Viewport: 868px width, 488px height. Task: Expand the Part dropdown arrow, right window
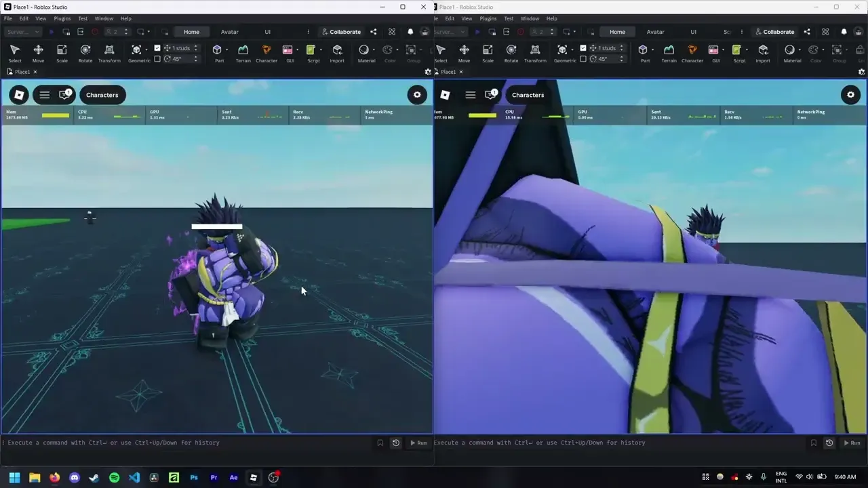[652, 49]
